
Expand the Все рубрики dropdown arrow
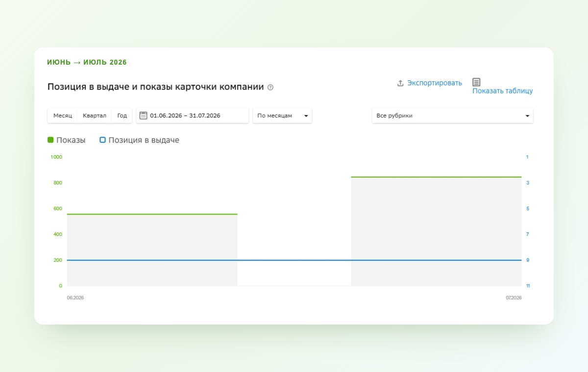coord(527,116)
